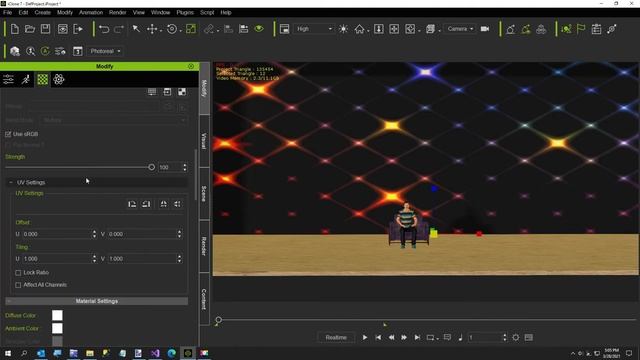This screenshot has width=640, height=360.
Task: Click the timeline settings gear icon
Action: (516, 338)
